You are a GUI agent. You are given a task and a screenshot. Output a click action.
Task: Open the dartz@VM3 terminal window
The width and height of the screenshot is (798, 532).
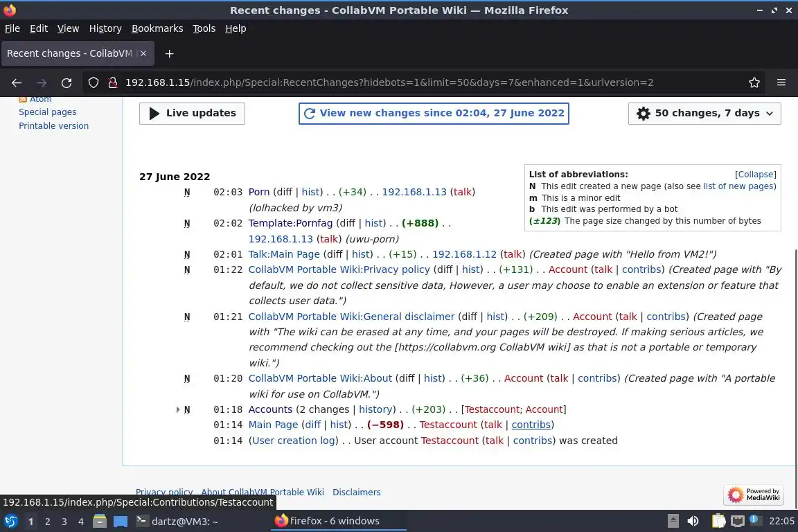[177, 521]
